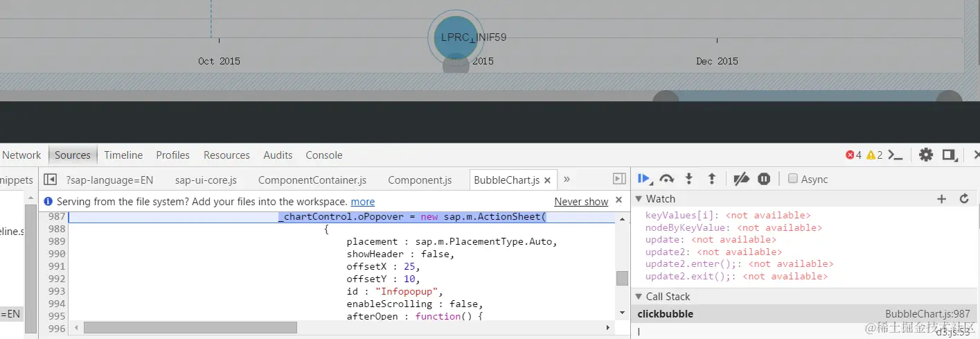Change DevTools dock side
This screenshot has width=980, height=339.
pyautogui.click(x=950, y=155)
